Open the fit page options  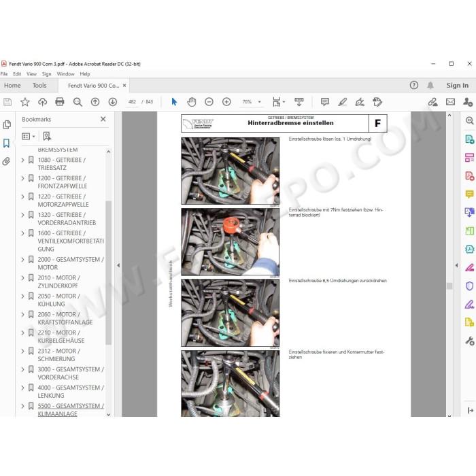[278, 102]
